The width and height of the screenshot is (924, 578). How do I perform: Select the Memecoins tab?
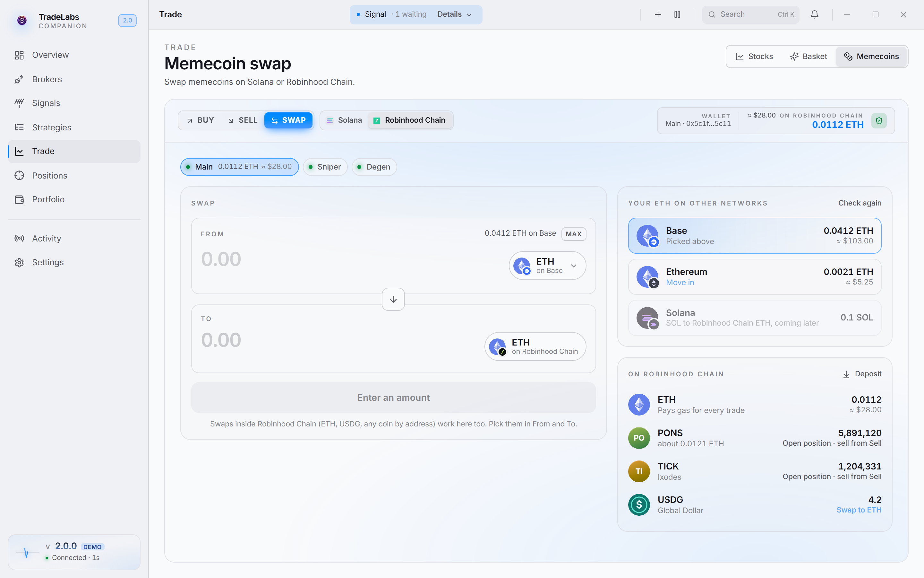pyautogui.click(x=871, y=57)
